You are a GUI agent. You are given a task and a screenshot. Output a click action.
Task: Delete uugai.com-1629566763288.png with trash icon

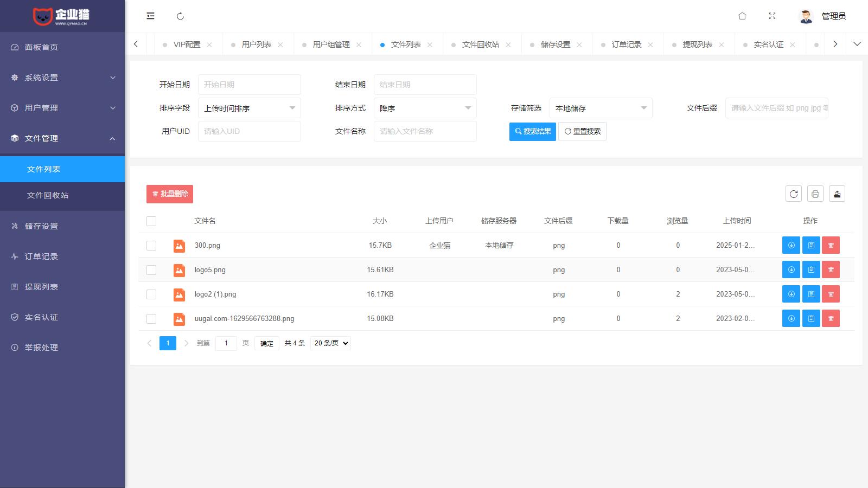click(831, 318)
